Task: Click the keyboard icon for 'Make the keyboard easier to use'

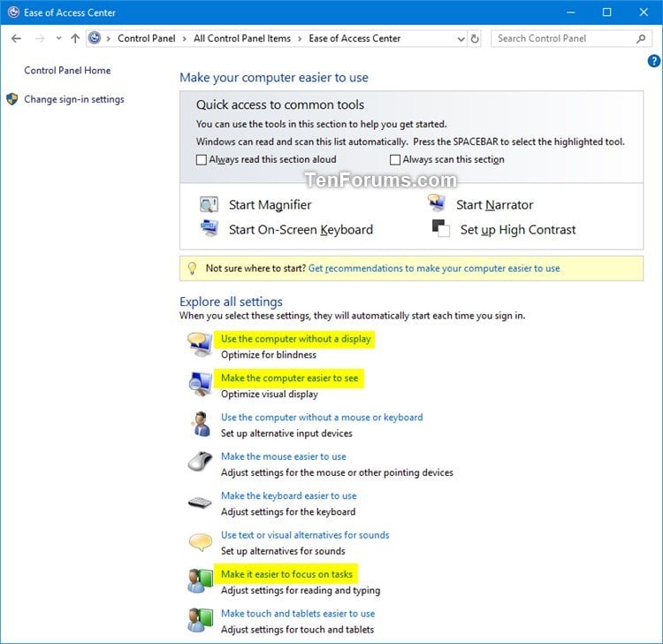Action: tap(200, 502)
